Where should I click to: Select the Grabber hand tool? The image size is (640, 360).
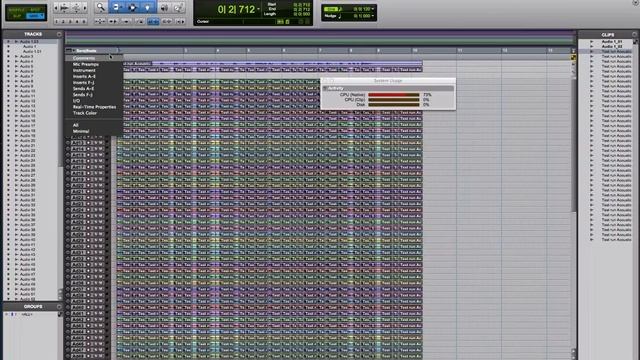147,7
